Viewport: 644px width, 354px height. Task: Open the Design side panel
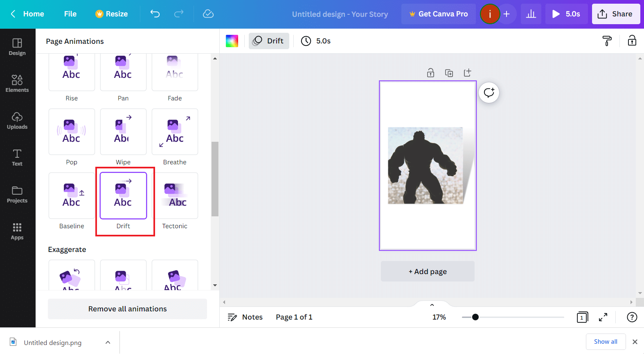[x=17, y=47]
